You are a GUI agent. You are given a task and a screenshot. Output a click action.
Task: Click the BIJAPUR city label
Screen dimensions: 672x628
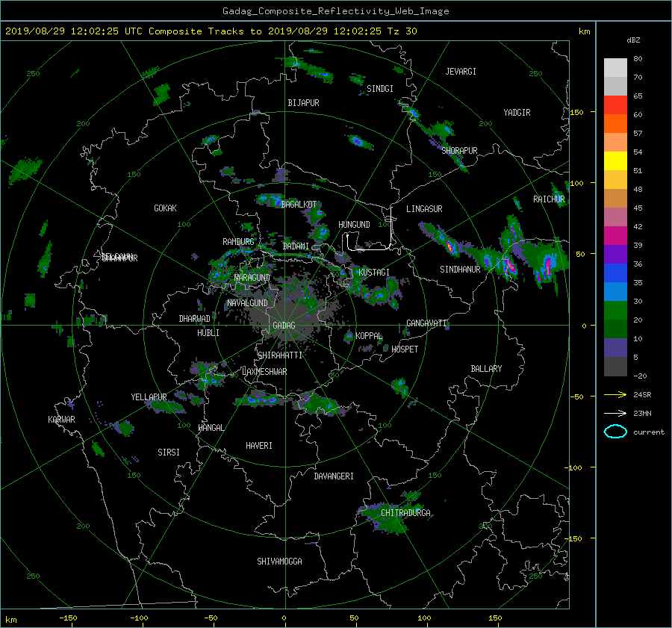click(x=303, y=103)
